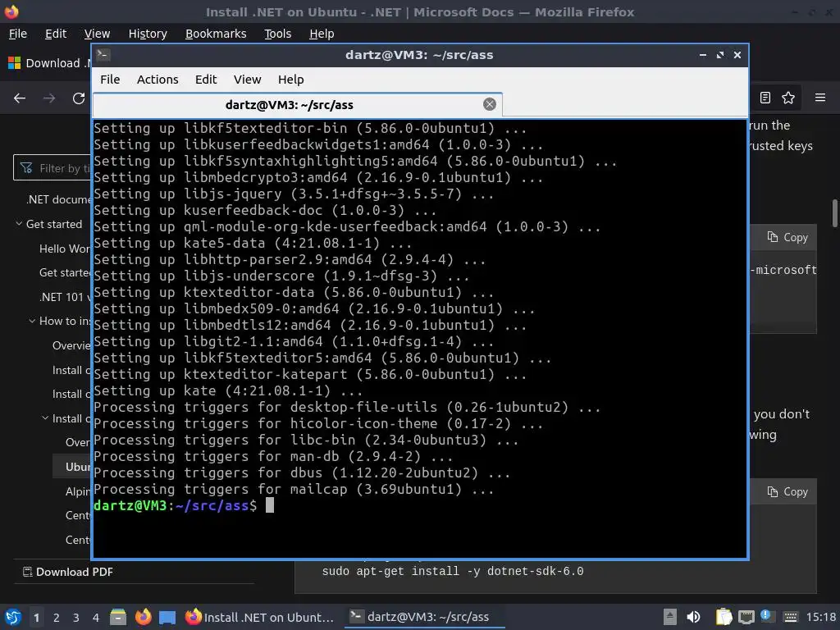Screen dimensions: 840x630
Task: Switch to workspace 4 in pager
Action: [x=96, y=618]
